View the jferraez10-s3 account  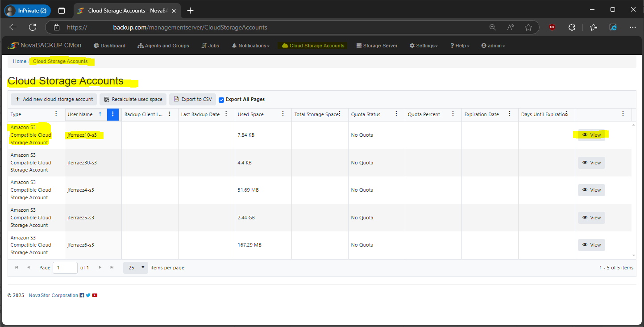591,135
